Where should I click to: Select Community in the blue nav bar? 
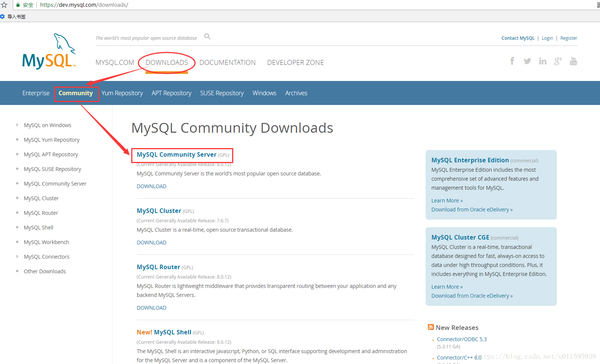76,93
